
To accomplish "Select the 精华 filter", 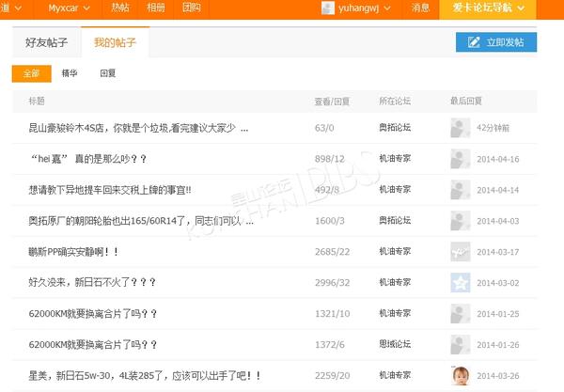I will [x=70, y=73].
